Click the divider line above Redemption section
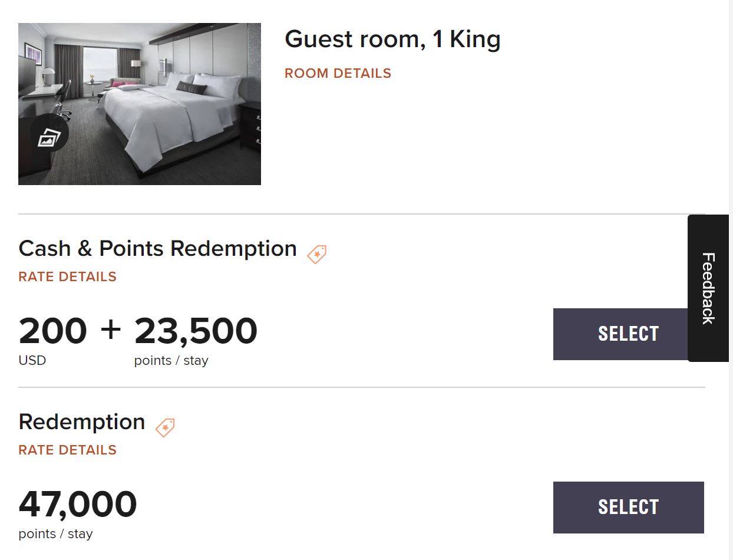The image size is (733, 560). (x=362, y=387)
